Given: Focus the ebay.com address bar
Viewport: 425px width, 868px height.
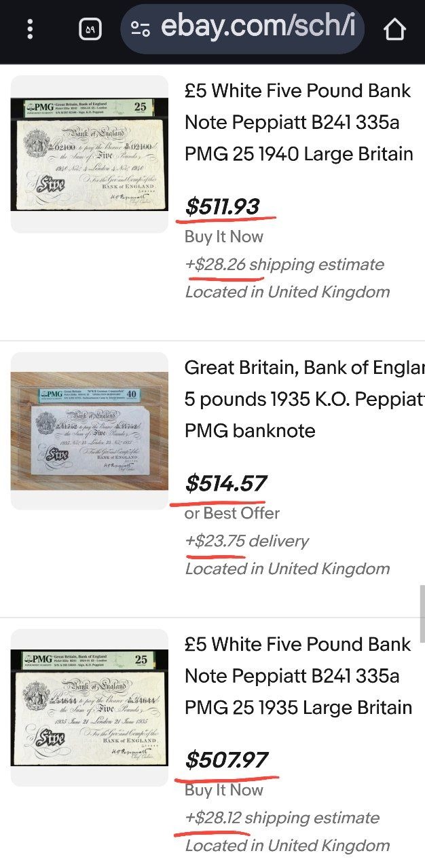Looking at the screenshot, I should tap(257, 28).
